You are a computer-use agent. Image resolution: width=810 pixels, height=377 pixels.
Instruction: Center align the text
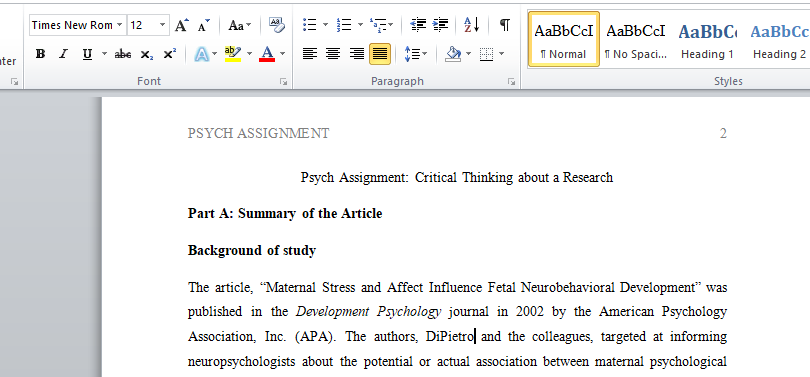333,54
